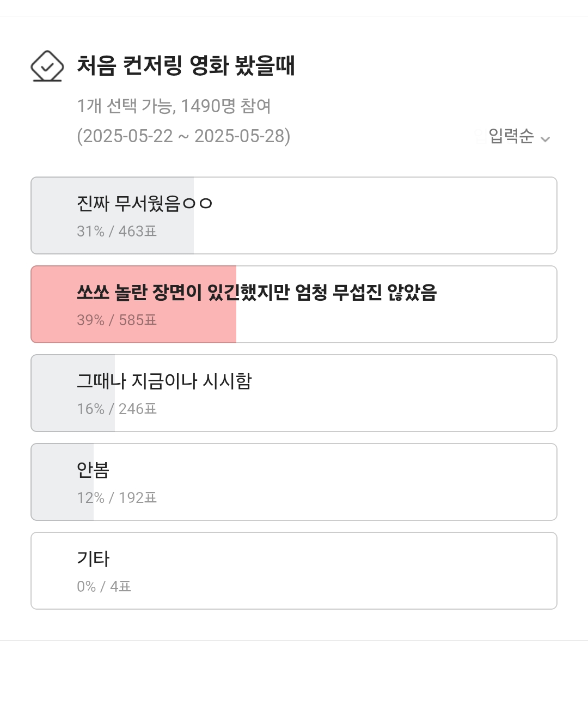Click the gray result bar behind 진짜 무서웠음ㅇㅇ
Image resolution: width=588 pixels, height=723 pixels.
53,216
